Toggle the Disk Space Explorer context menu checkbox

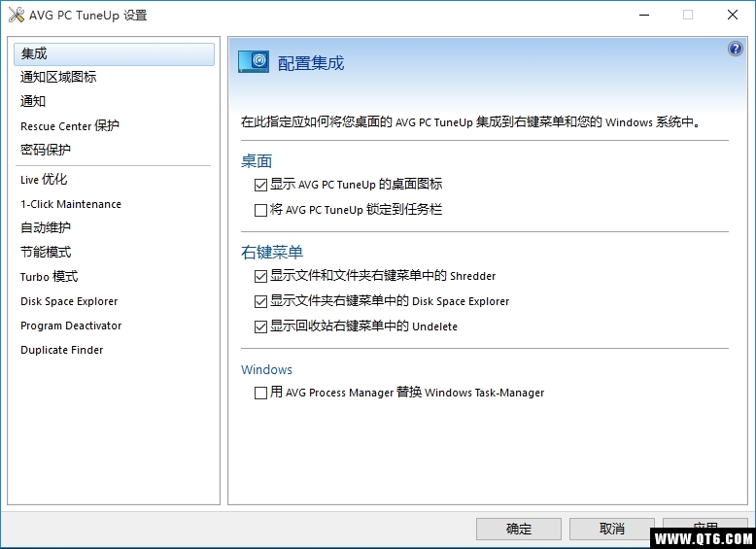tap(260, 302)
